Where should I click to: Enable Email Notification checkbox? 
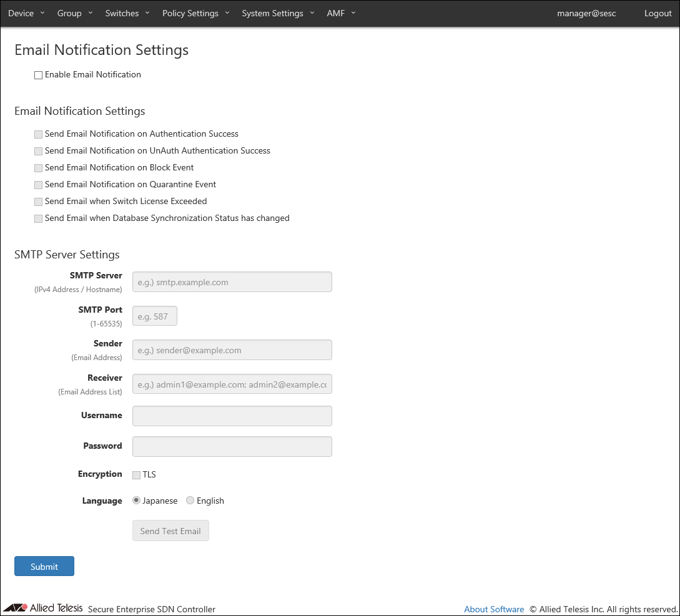[39, 75]
